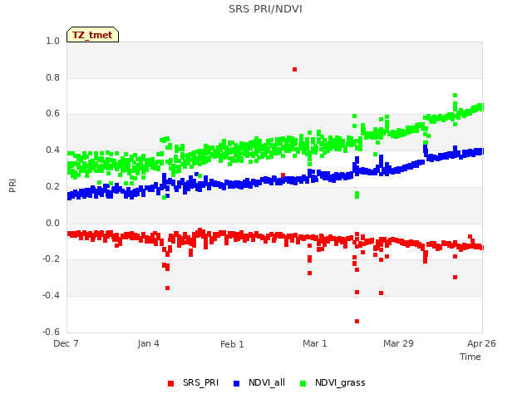Click the red SRS_PRI legend swatch
Image resolution: width=532 pixels, height=399 pixels.
tap(170, 383)
